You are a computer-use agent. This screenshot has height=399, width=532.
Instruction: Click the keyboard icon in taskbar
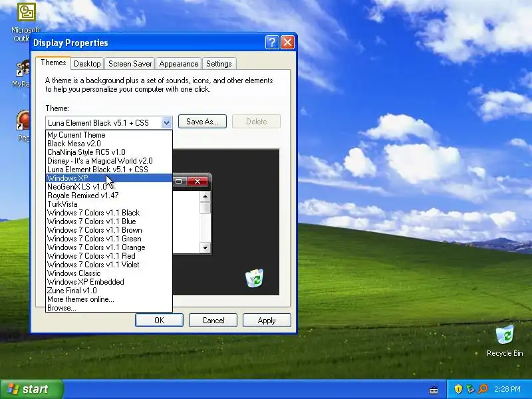pyautogui.click(x=434, y=390)
